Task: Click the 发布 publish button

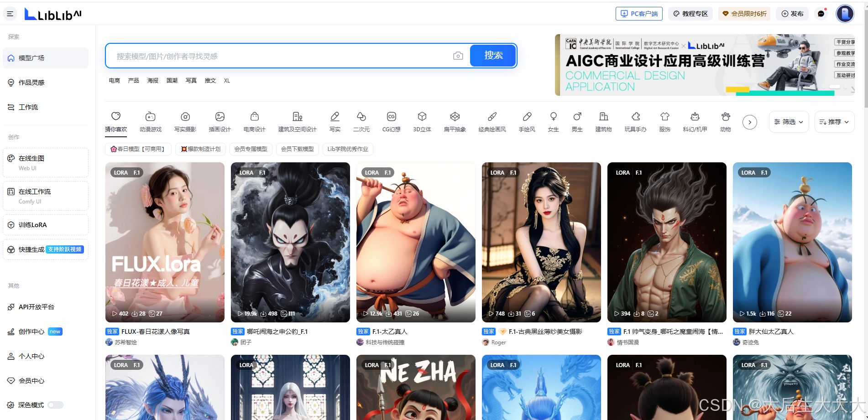Action: (792, 14)
